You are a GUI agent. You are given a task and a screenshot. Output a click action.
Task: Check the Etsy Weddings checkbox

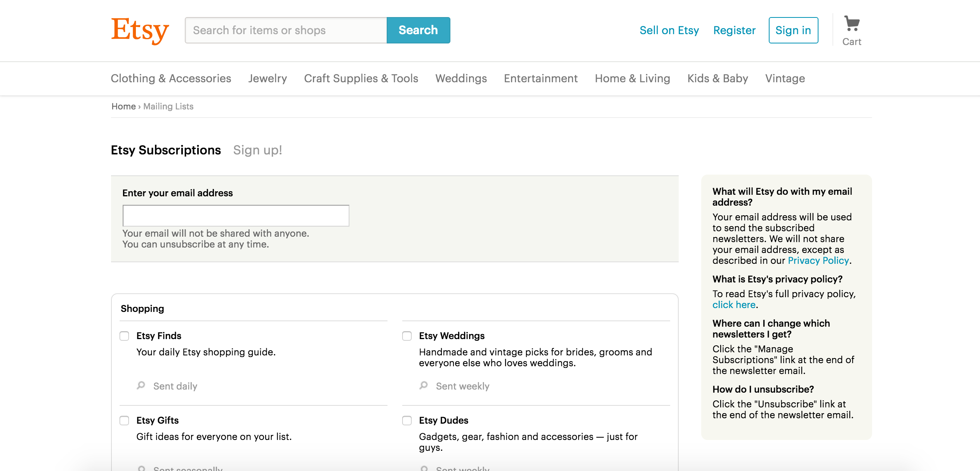pos(407,336)
